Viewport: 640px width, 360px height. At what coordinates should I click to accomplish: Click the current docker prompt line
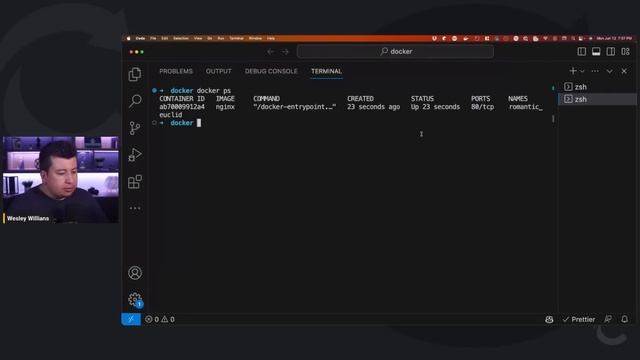180,123
